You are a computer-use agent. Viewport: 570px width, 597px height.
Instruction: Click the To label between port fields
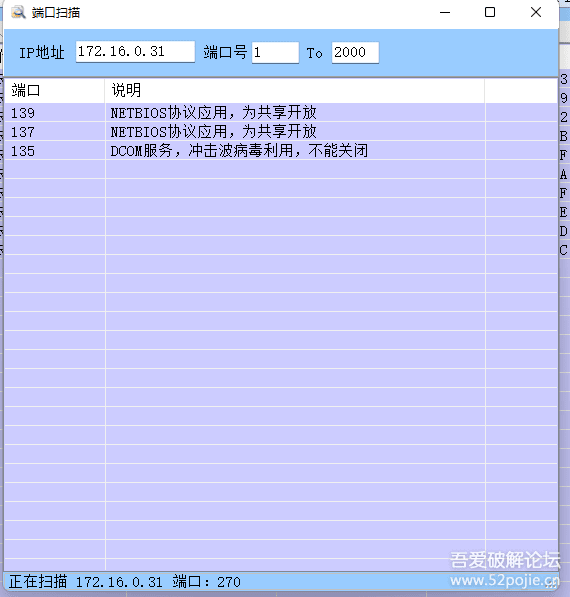coord(315,53)
